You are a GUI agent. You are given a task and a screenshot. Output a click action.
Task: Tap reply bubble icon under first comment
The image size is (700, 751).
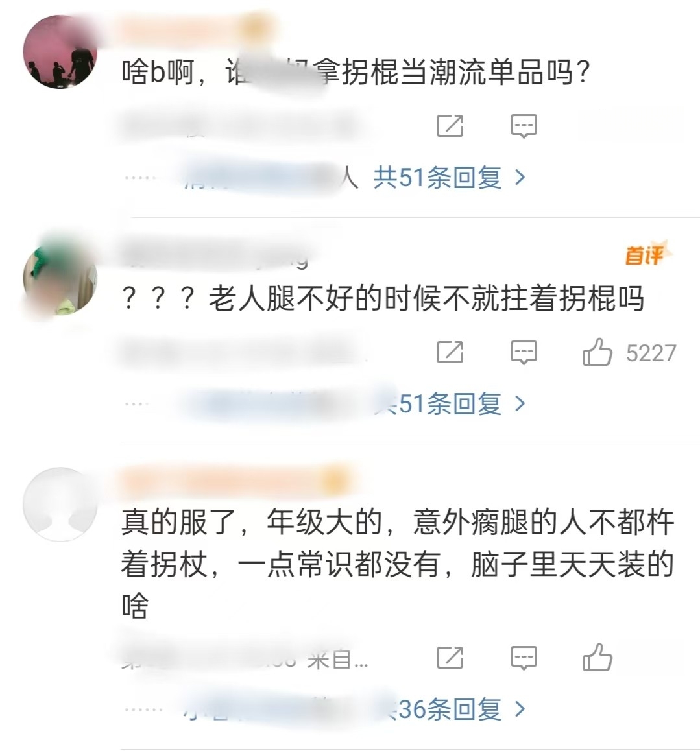[524, 126]
